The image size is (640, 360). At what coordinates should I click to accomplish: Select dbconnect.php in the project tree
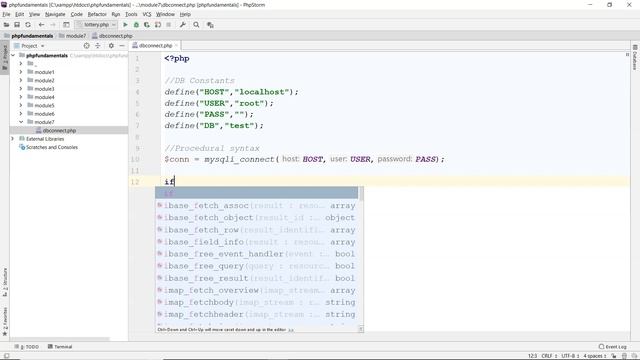click(x=59, y=131)
